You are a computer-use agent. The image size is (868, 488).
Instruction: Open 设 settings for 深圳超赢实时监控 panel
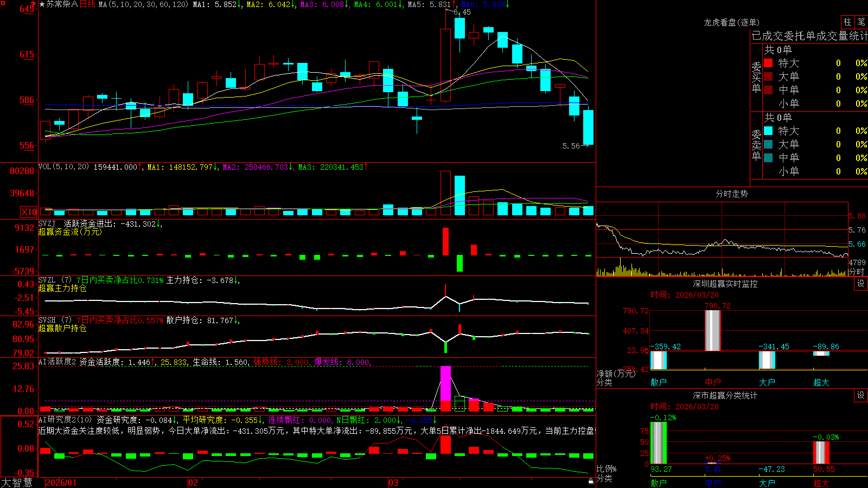point(861,284)
